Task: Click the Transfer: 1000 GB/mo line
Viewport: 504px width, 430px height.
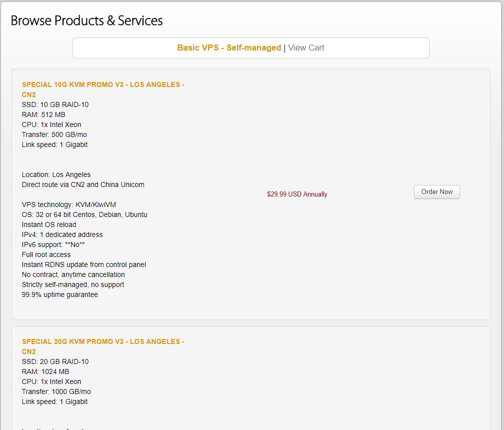Action: coord(56,392)
